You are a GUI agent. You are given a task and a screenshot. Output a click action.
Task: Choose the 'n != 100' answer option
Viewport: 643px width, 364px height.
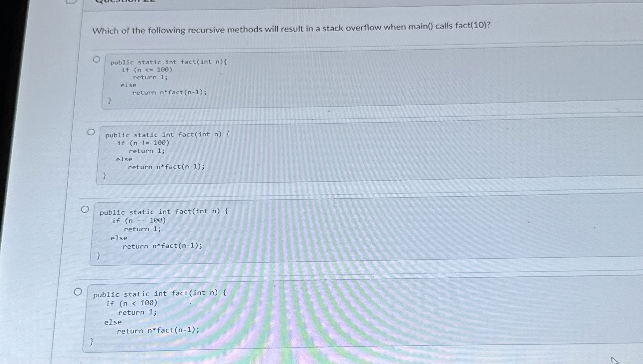(91, 132)
